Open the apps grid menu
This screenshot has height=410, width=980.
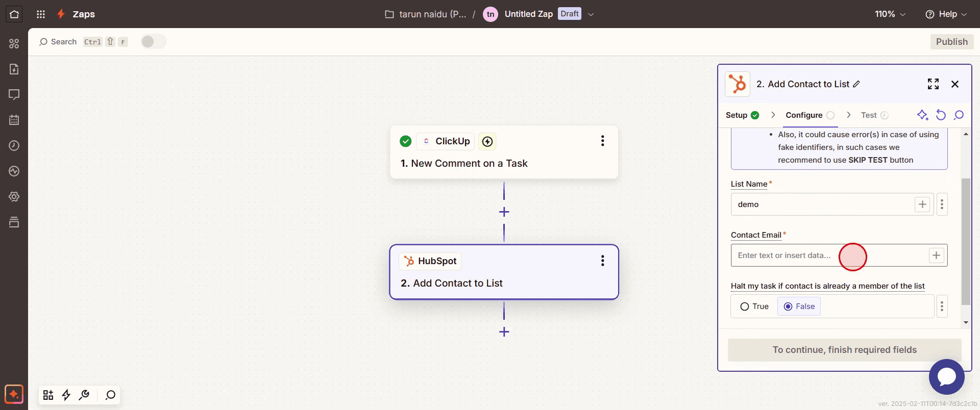[x=41, y=14]
